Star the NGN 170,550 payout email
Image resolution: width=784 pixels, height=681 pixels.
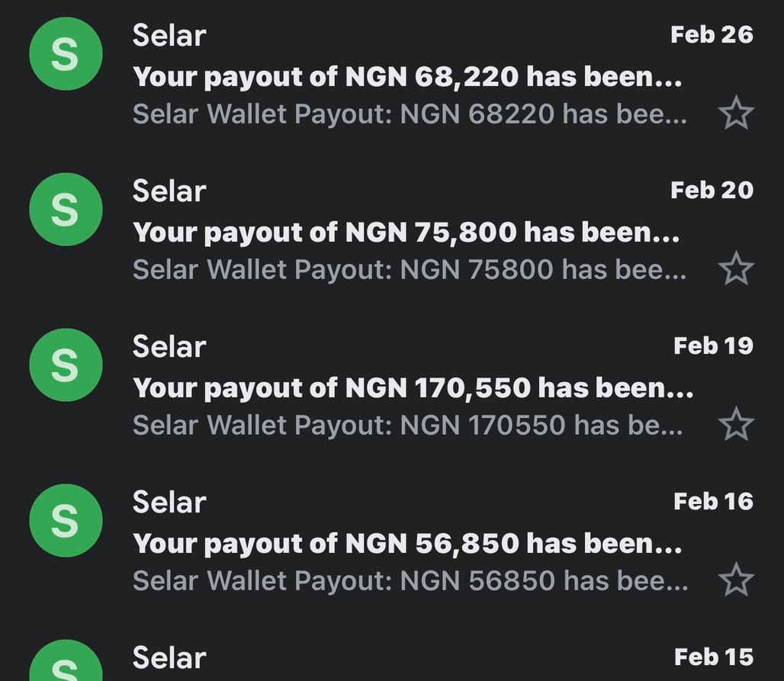[736, 425]
